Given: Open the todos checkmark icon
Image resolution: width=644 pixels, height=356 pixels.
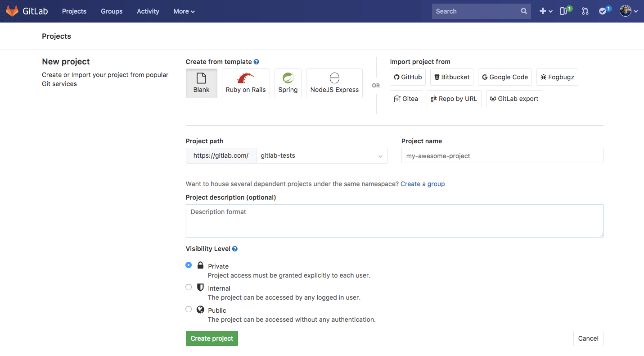Looking at the screenshot, I should 605,11.
